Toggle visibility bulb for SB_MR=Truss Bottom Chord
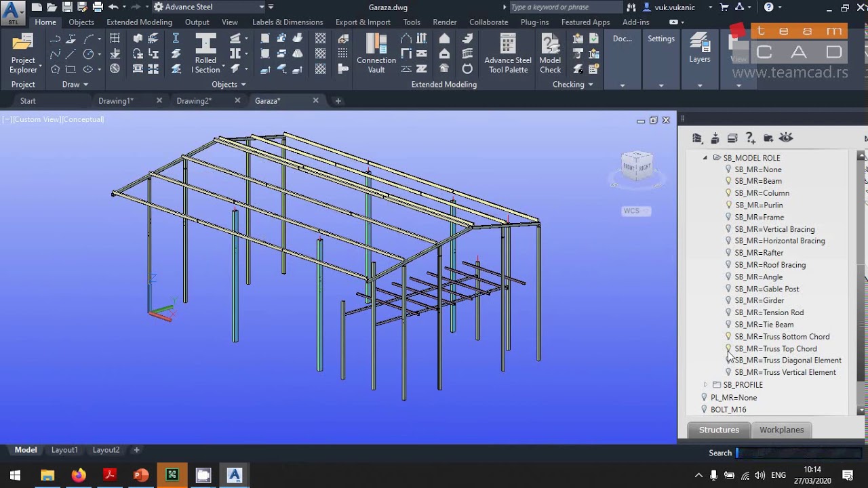Image resolution: width=868 pixels, height=488 pixels. [728, 336]
